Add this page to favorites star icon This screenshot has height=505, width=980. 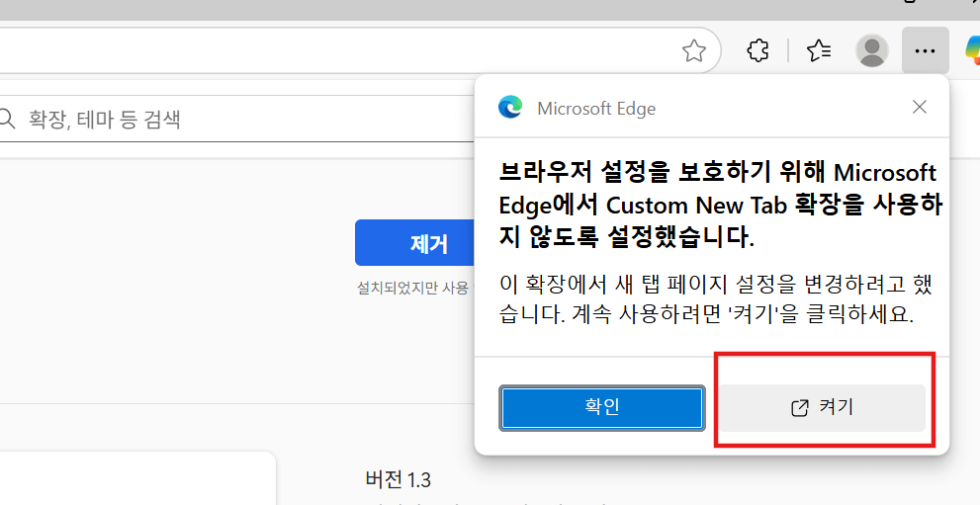694,50
